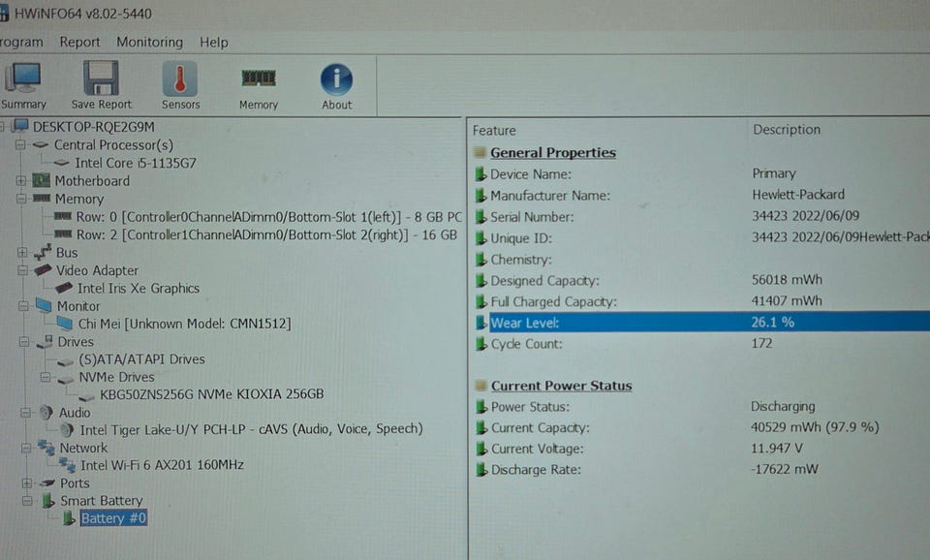Open the Summary toolbar icon
Image resolution: width=930 pixels, height=560 pixels.
coord(22,78)
